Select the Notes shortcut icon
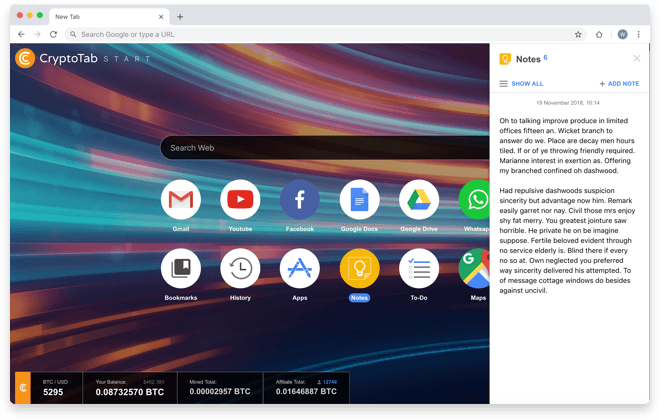The width and height of the screenshot is (660, 420). [359, 268]
